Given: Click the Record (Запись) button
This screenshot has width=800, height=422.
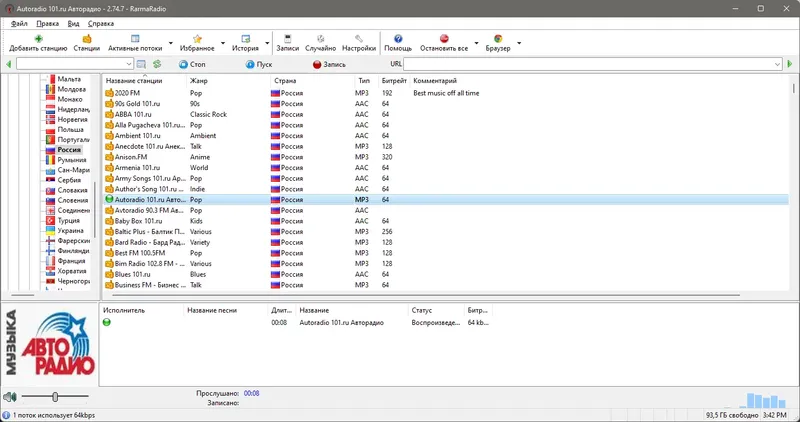Looking at the screenshot, I should click(329, 64).
